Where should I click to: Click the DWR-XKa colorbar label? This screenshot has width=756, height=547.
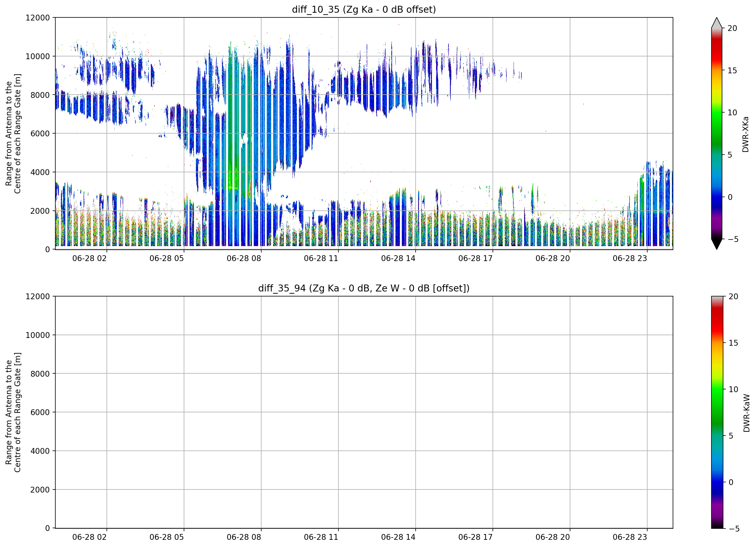(x=746, y=134)
